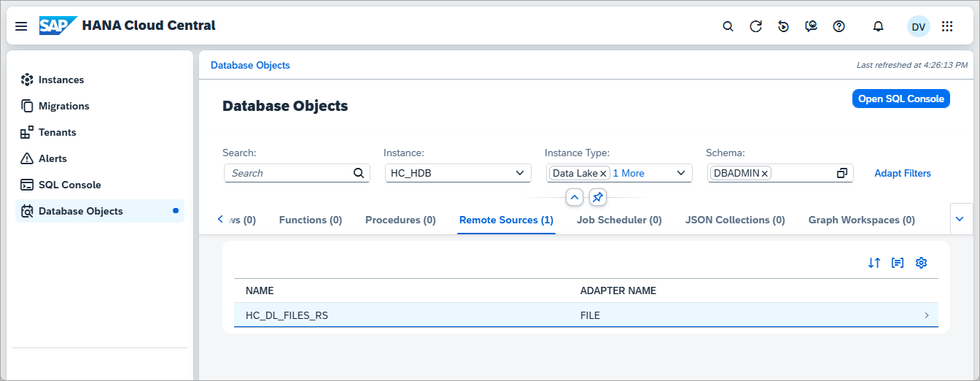The height and width of the screenshot is (381, 980).
Task: Refresh the page with the reload icon
Action: [755, 26]
